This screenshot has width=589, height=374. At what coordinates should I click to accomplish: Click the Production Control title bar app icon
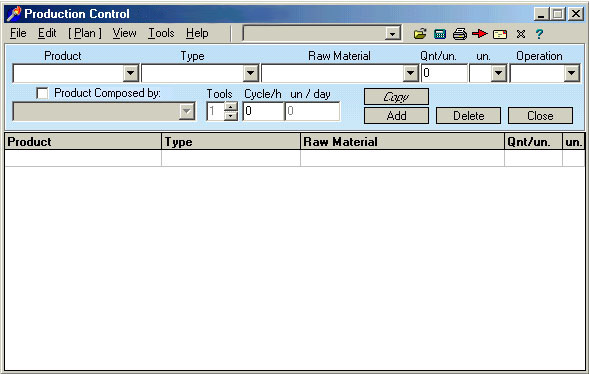(x=14, y=14)
